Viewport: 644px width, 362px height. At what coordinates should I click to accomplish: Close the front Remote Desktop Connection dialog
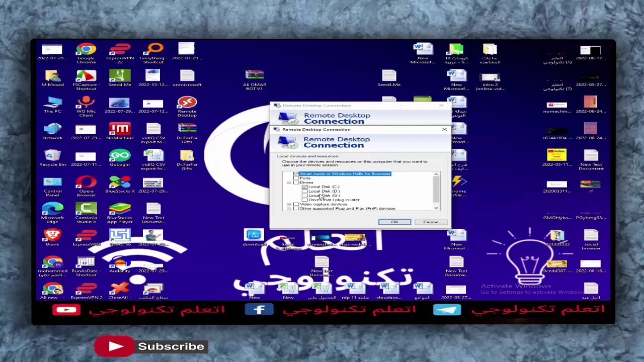(x=444, y=129)
